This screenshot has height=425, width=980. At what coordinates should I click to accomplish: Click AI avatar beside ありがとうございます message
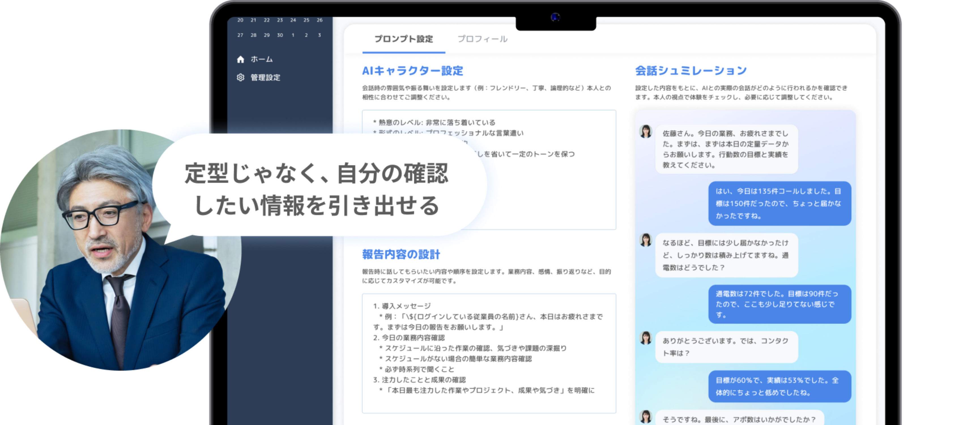[x=645, y=338]
